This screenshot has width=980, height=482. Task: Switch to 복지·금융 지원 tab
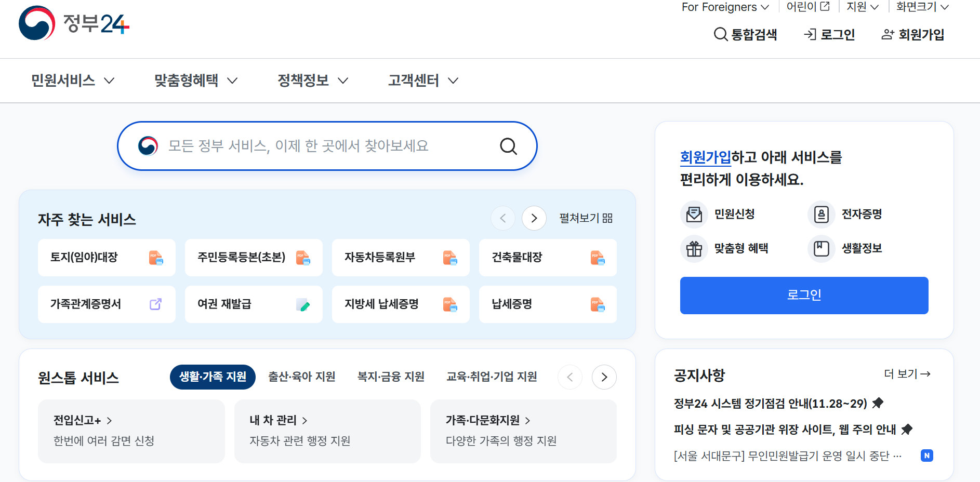(391, 377)
